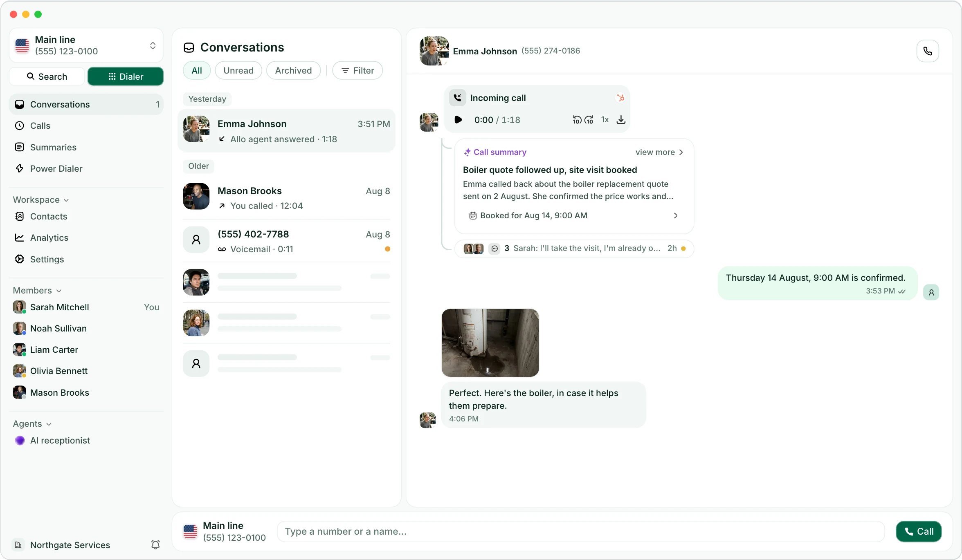The height and width of the screenshot is (560, 962).
Task: Open the boiler photo thumbnail
Action: click(x=490, y=343)
